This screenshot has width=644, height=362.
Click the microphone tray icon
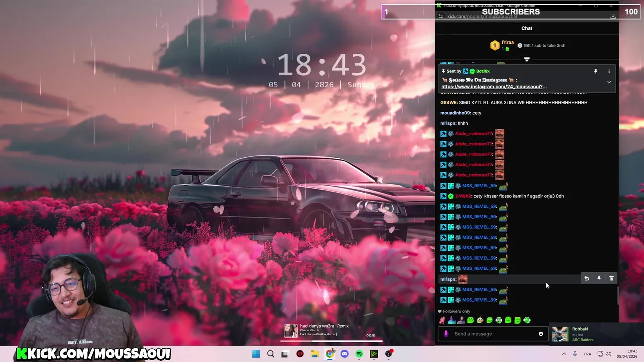pos(575,354)
